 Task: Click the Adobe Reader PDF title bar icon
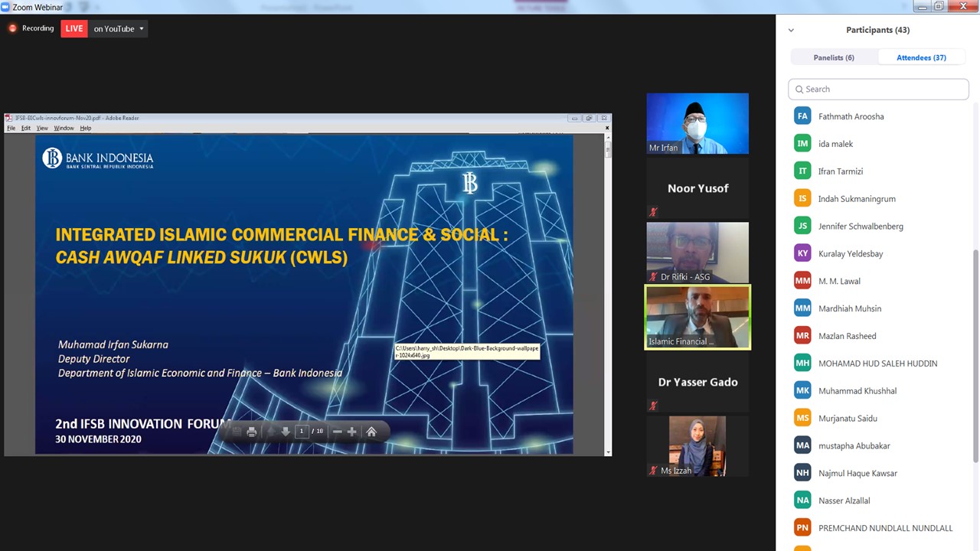pos(8,118)
